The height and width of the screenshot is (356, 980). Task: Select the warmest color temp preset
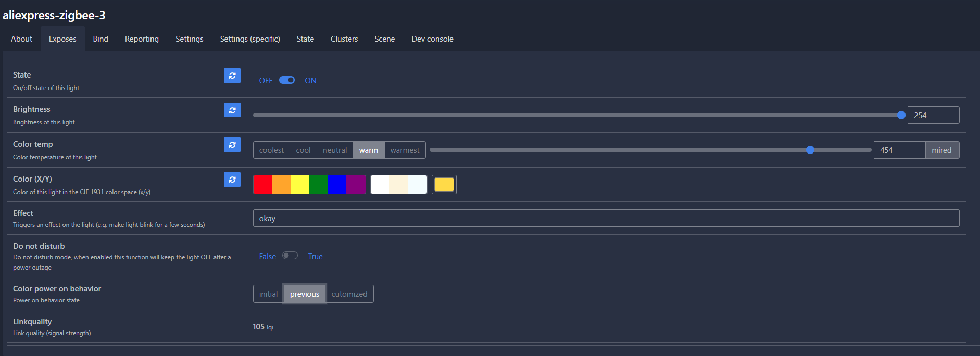pyautogui.click(x=405, y=150)
